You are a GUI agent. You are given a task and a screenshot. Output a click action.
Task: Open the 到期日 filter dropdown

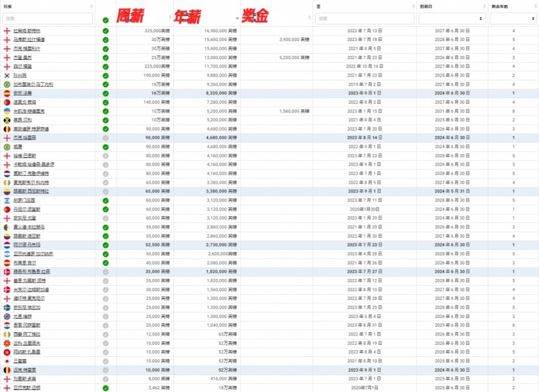(x=451, y=19)
